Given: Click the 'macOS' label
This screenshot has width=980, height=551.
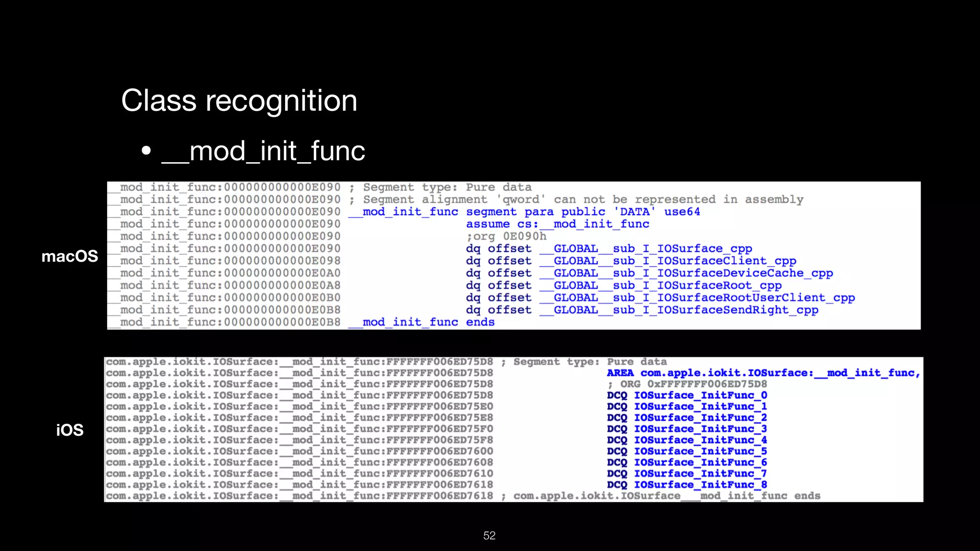Looking at the screenshot, I should pyautogui.click(x=70, y=256).
